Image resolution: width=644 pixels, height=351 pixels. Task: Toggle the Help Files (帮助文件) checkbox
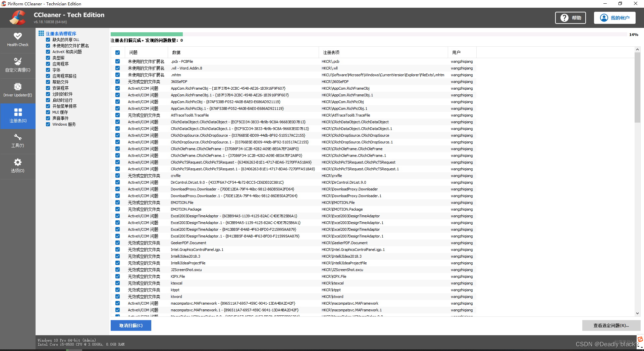tap(48, 82)
